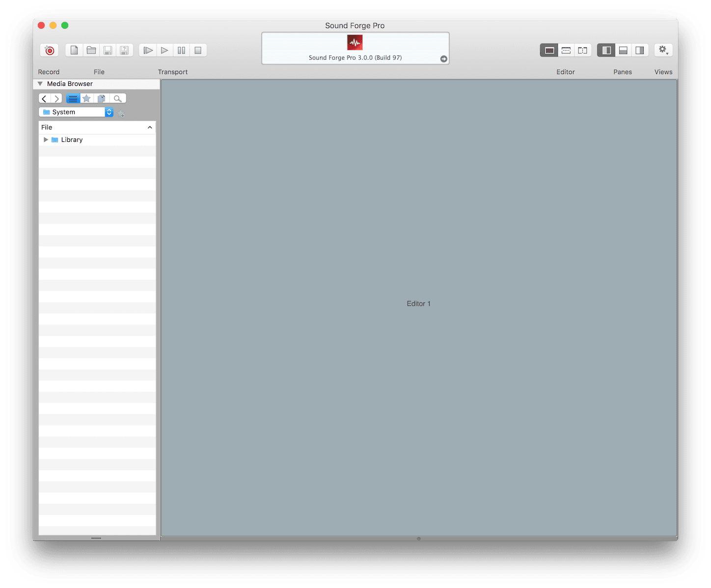Show favorites with the star icon in Media Browser
The height and width of the screenshot is (588, 711).
coord(86,99)
